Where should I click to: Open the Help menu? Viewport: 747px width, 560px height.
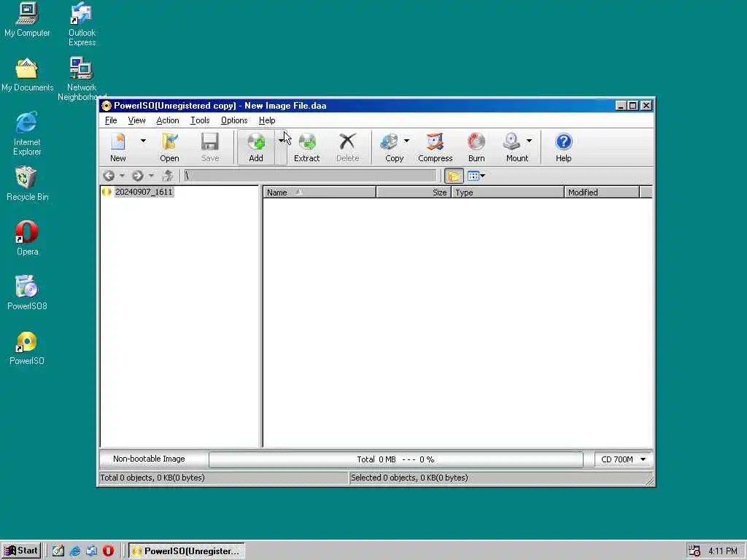(x=267, y=120)
